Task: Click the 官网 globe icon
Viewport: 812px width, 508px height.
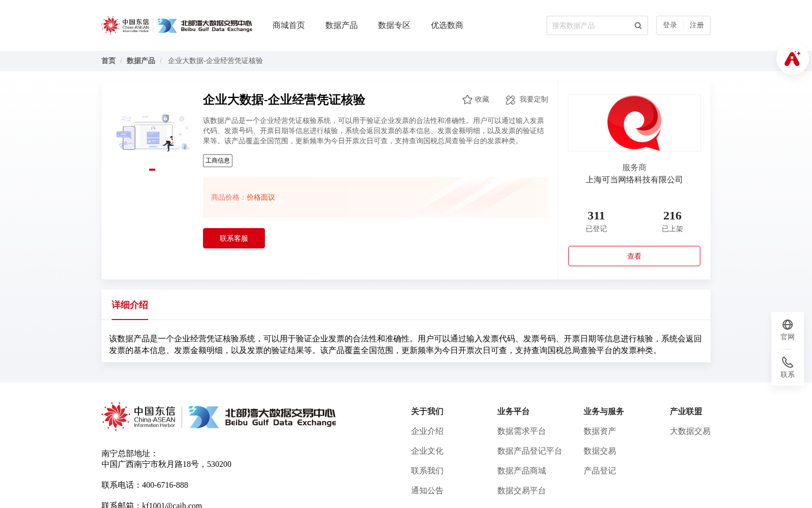Action: coord(788,325)
